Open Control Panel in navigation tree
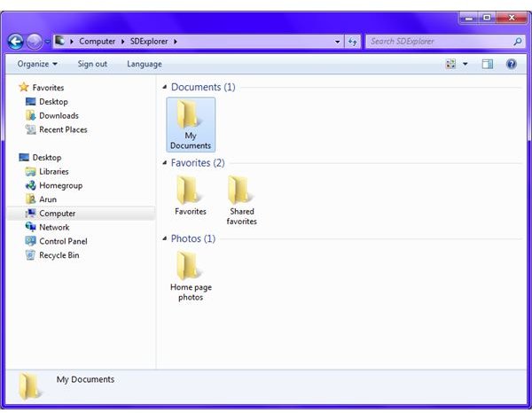The height and width of the screenshot is (413, 532). coord(63,241)
